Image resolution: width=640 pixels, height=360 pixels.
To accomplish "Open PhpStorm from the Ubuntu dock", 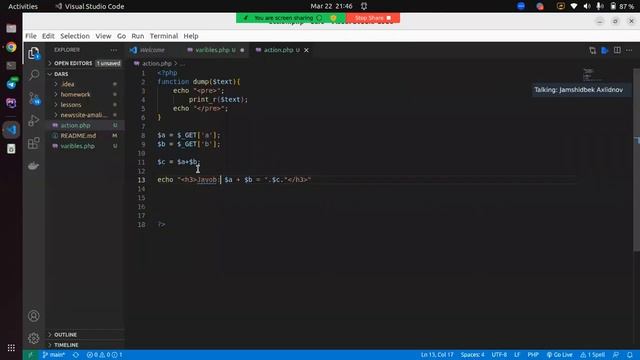I will [11, 102].
